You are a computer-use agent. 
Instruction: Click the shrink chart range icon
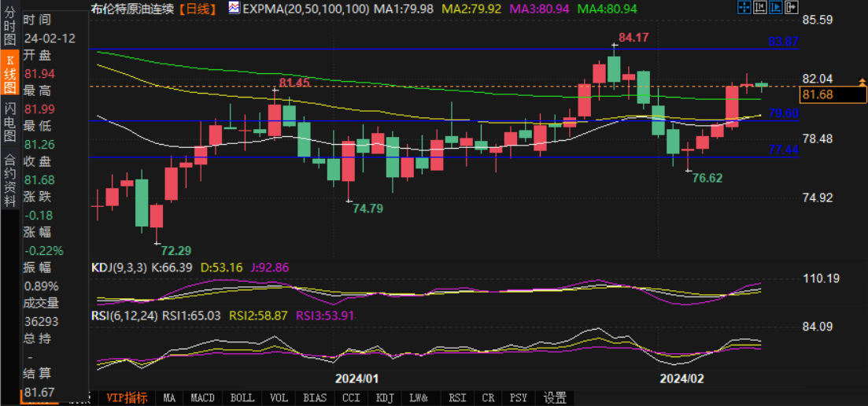759,8
